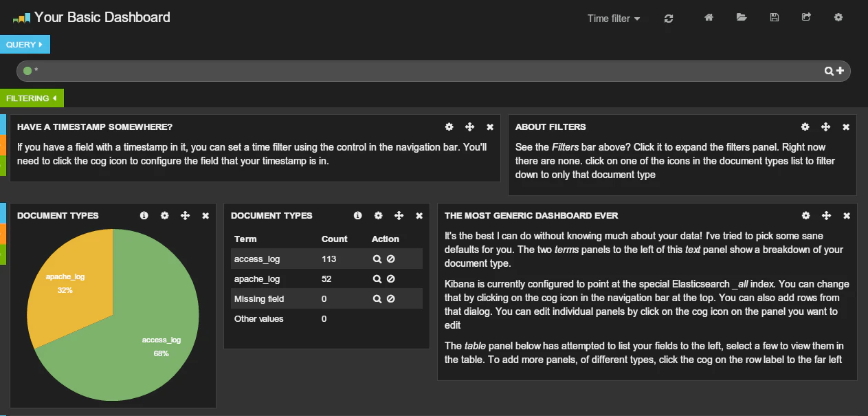Select the Missing field row label
Image resolution: width=868 pixels, height=416 pixels.
pyautogui.click(x=259, y=299)
